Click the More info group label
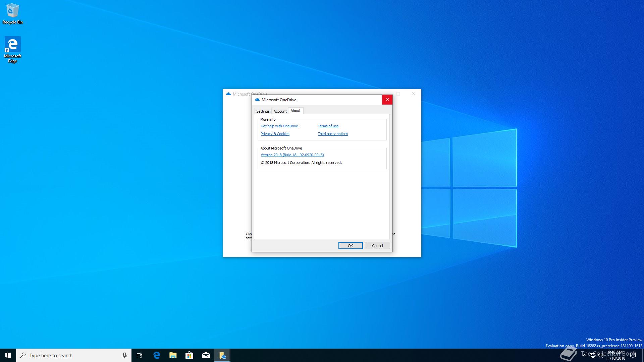 [268, 119]
